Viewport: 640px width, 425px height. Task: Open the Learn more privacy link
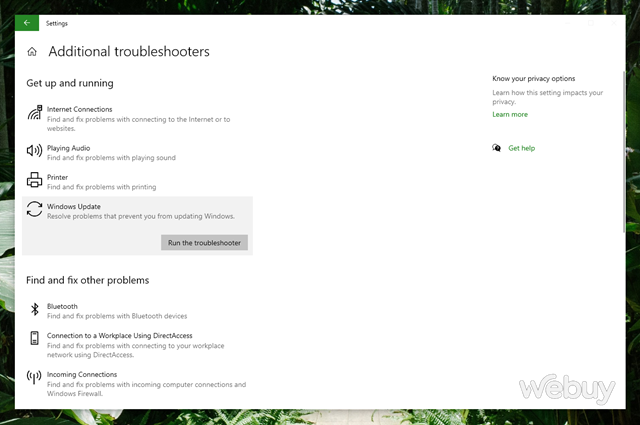click(510, 114)
